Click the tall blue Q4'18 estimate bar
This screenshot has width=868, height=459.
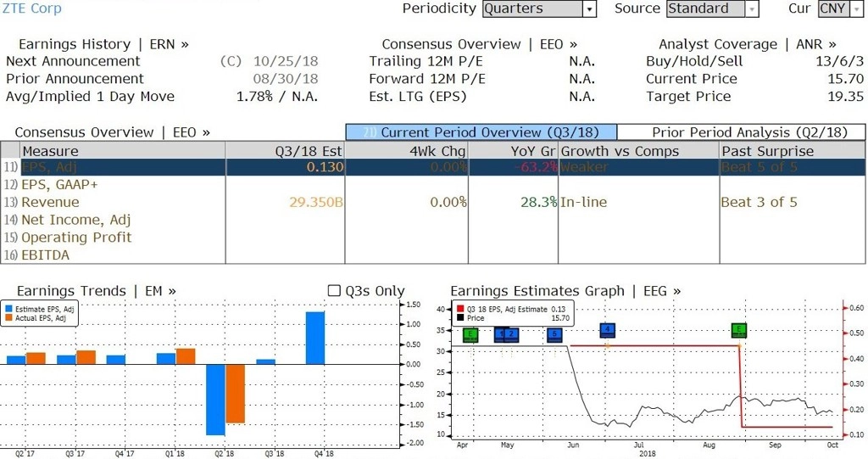[315, 339]
